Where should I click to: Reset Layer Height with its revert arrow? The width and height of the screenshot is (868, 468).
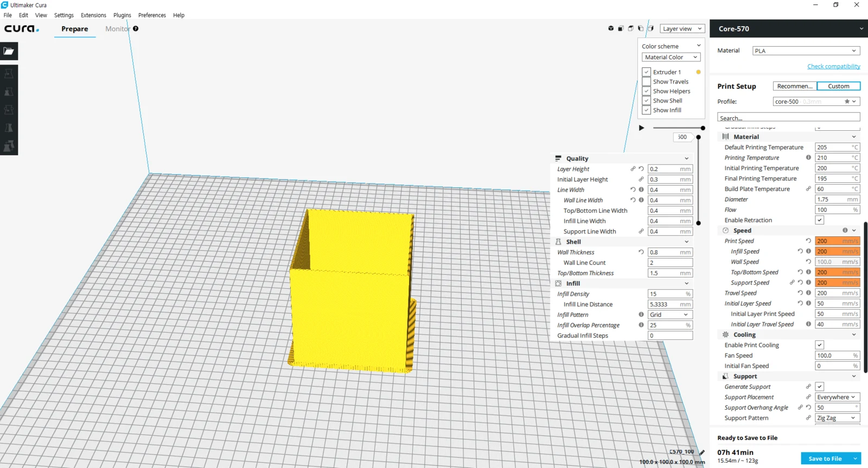click(641, 169)
